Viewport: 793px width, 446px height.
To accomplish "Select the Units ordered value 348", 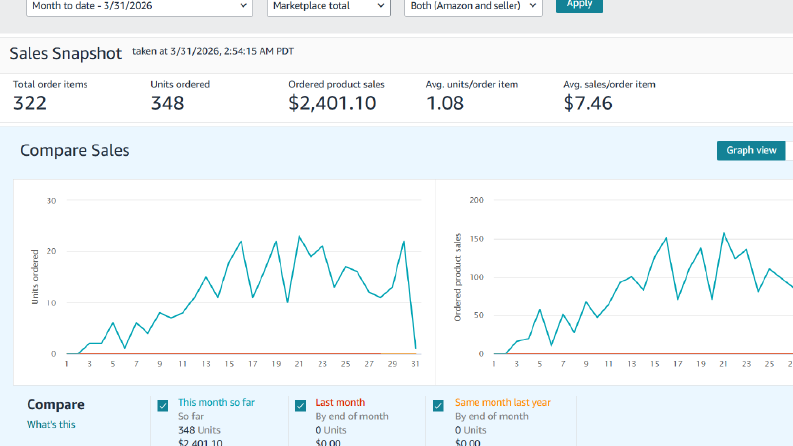I will coord(167,103).
